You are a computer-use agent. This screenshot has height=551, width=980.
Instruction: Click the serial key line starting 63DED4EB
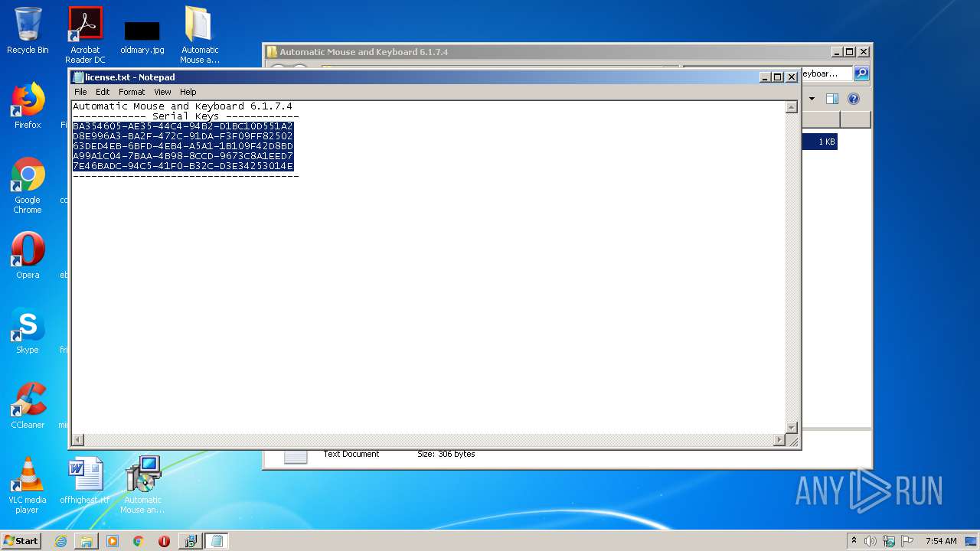(x=183, y=146)
